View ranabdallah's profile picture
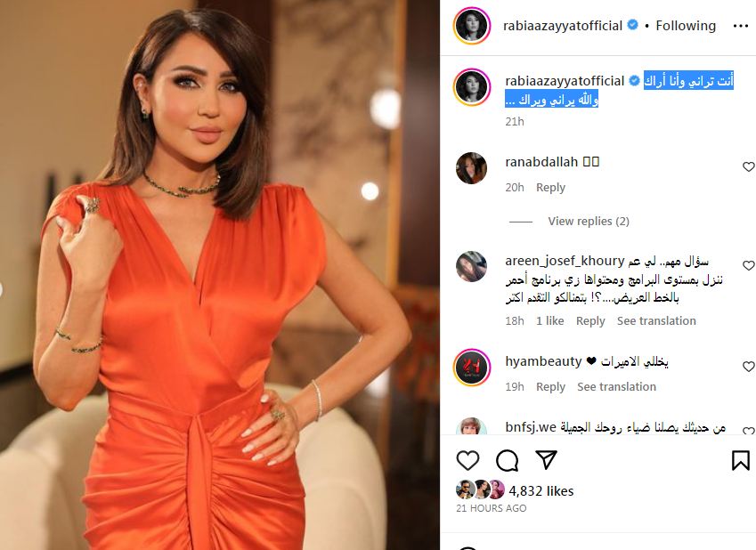Screen dimensions: 756x550 [472, 168]
